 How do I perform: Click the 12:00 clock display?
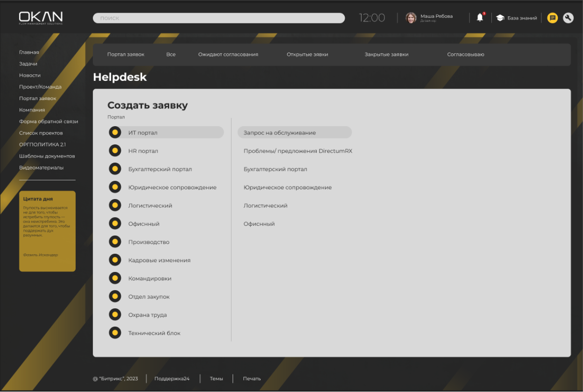[372, 18]
